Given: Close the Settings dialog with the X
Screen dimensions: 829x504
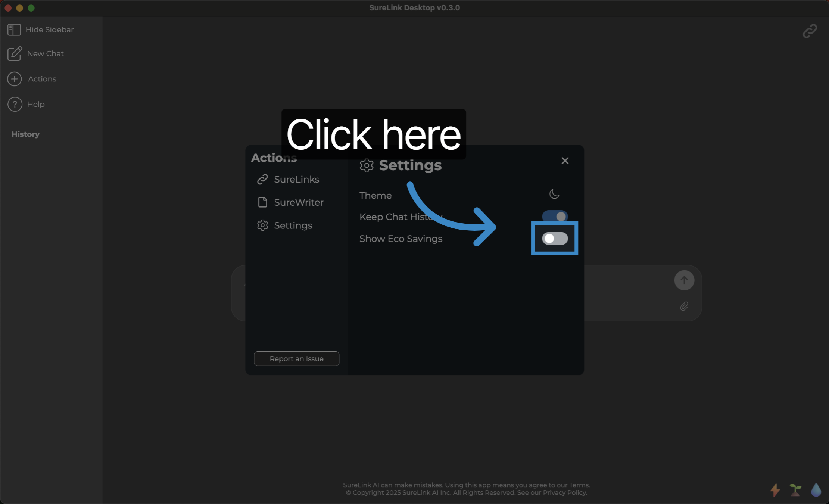Looking at the screenshot, I should (x=565, y=161).
